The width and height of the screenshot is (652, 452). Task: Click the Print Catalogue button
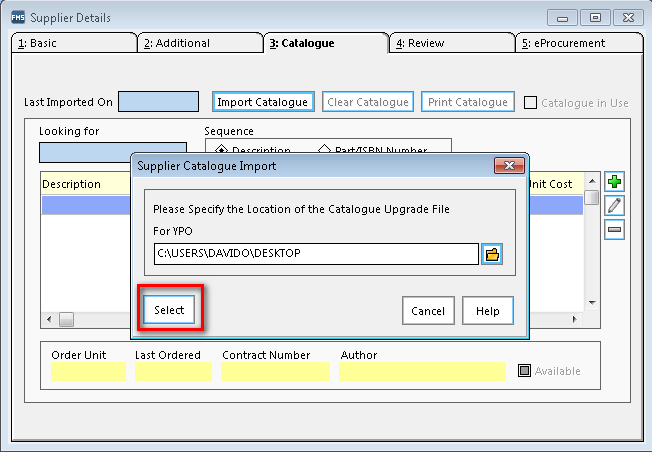(468, 102)
